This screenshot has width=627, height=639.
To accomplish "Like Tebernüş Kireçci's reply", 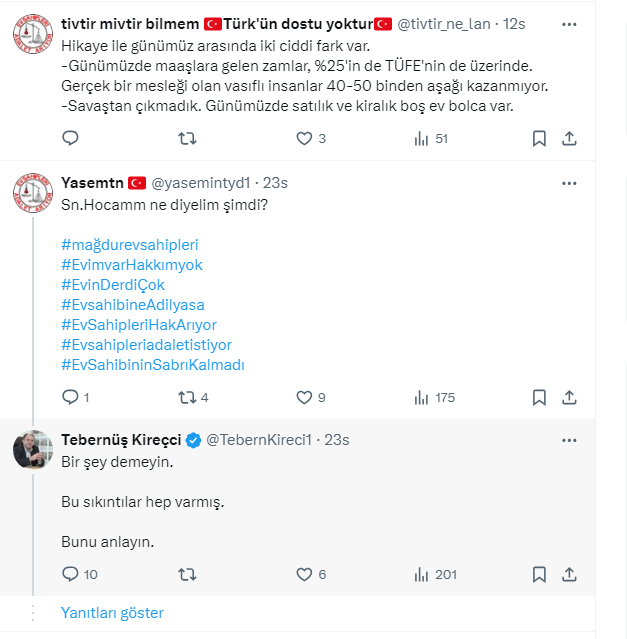I will point(305,574).
